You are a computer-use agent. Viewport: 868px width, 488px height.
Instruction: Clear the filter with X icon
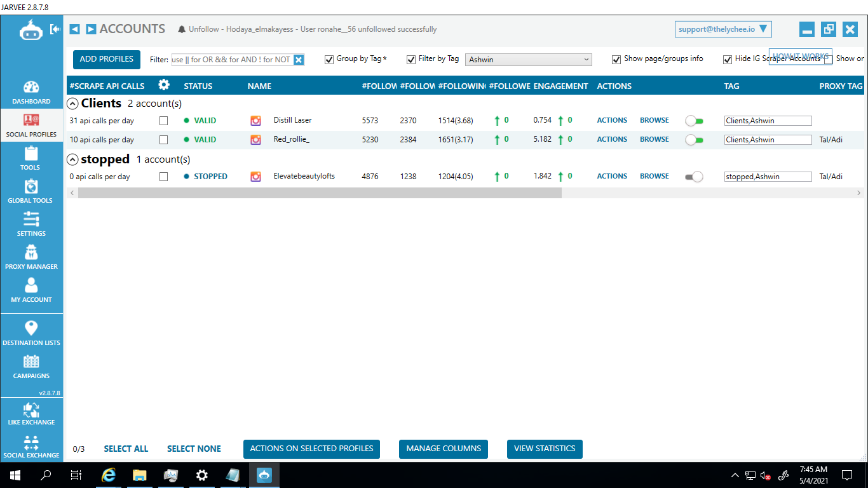(299, 60)
